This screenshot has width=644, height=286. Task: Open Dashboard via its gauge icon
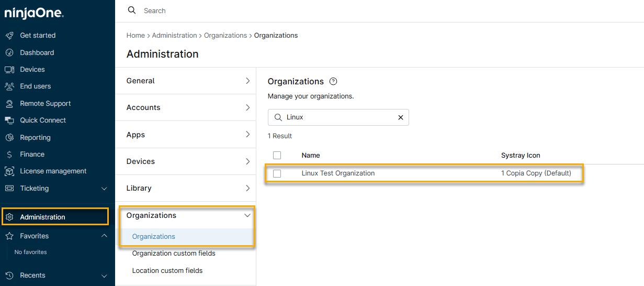tap(9, 53)
